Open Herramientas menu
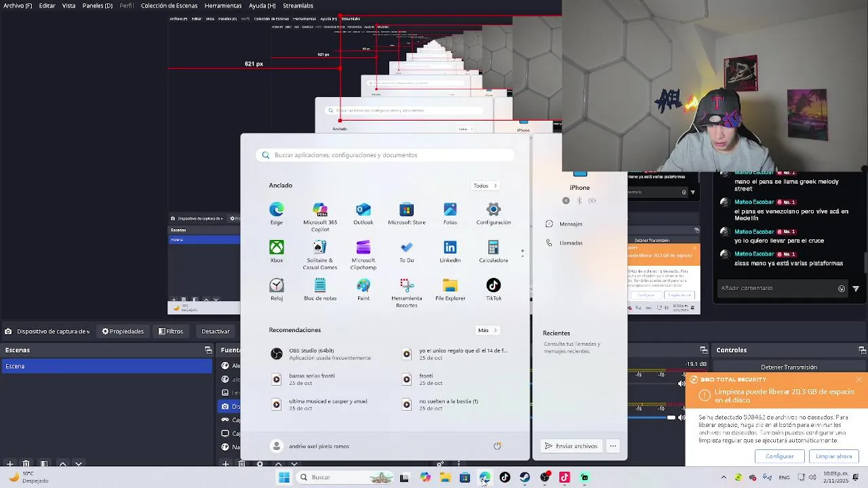 (223, 5)
